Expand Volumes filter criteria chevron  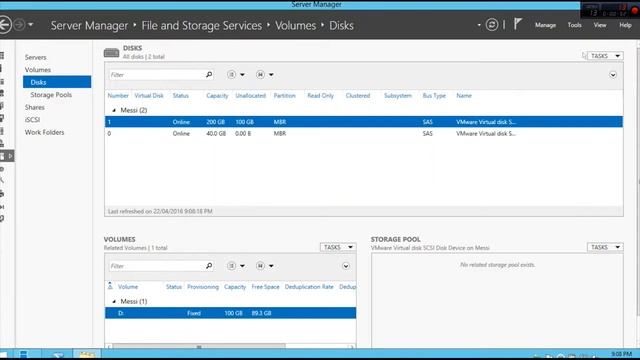point(346,266)
